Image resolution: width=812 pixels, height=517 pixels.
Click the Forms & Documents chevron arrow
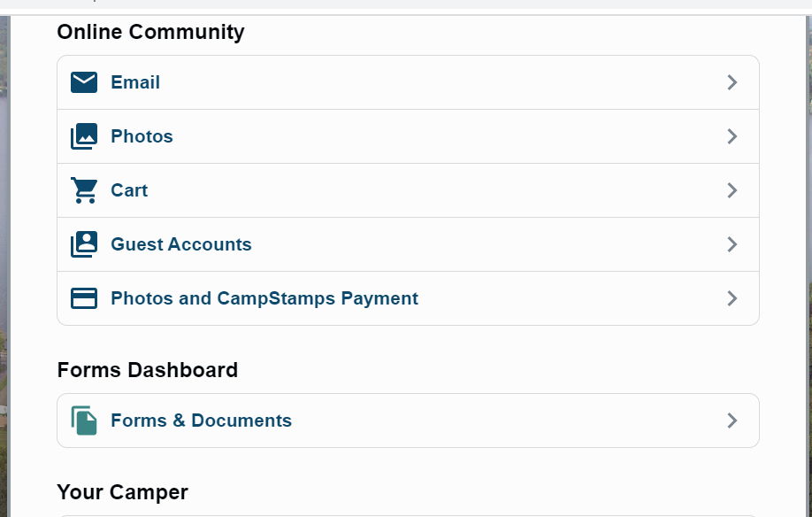[732, 421]
